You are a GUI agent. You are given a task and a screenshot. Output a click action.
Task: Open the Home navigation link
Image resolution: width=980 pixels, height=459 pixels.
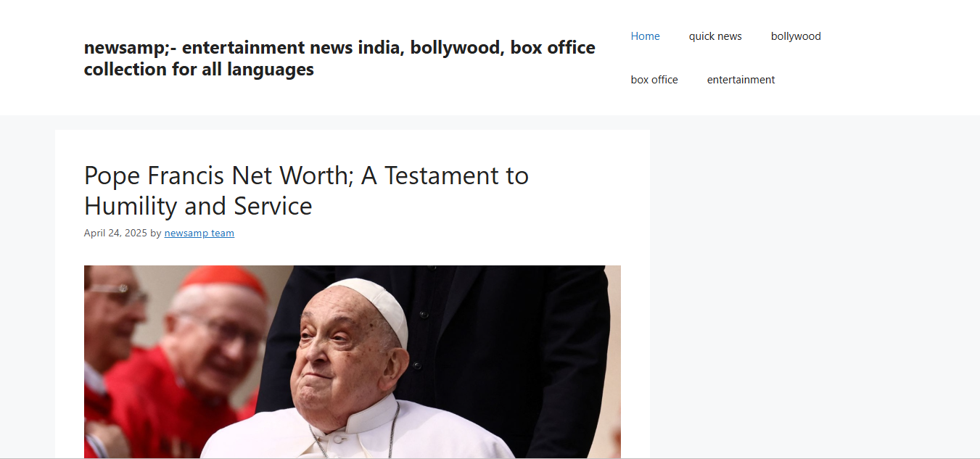pyautogui.click(x=645, y=36)
